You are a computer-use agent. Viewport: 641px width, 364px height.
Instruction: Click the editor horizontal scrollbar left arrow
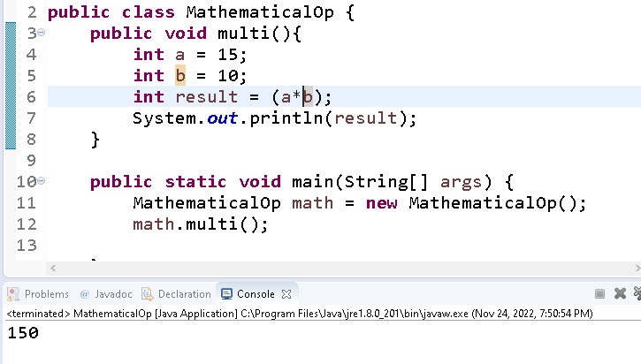(53, 268)
